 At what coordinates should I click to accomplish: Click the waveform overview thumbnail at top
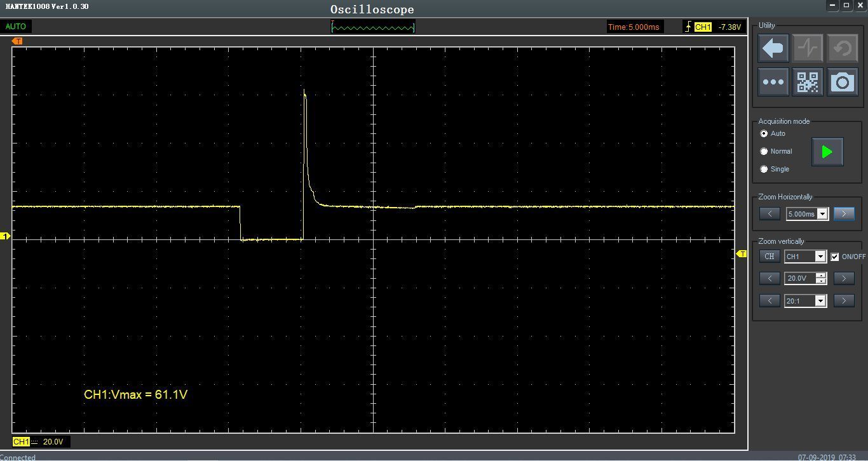373,27
